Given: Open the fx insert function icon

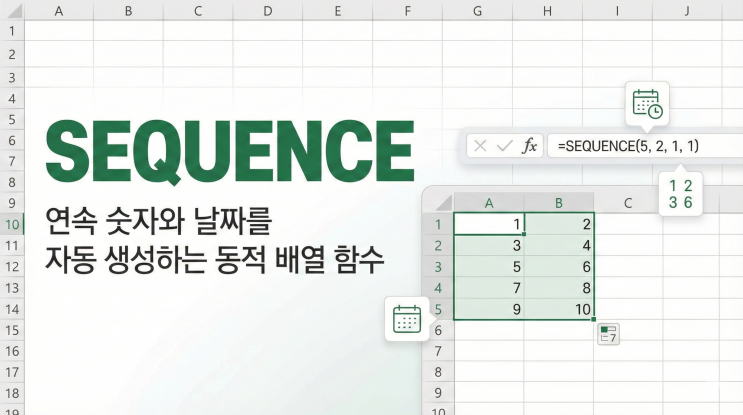Looking at the screenshot, I should (x=529, y=146).
